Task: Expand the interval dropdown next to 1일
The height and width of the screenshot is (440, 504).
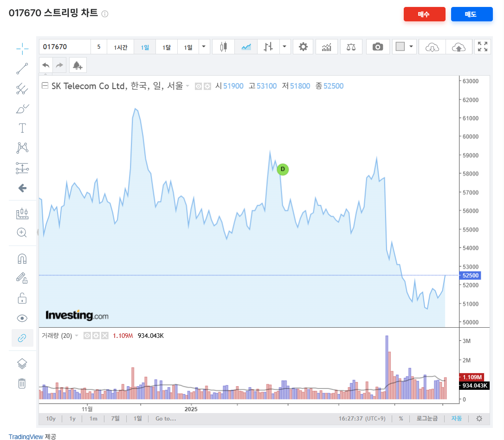Action: click(203, 46)
